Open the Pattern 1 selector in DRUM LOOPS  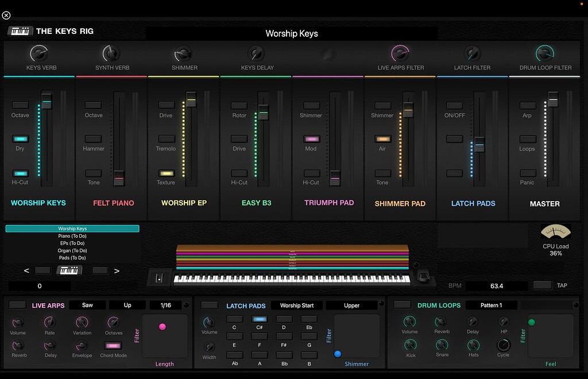coord(491,305)
